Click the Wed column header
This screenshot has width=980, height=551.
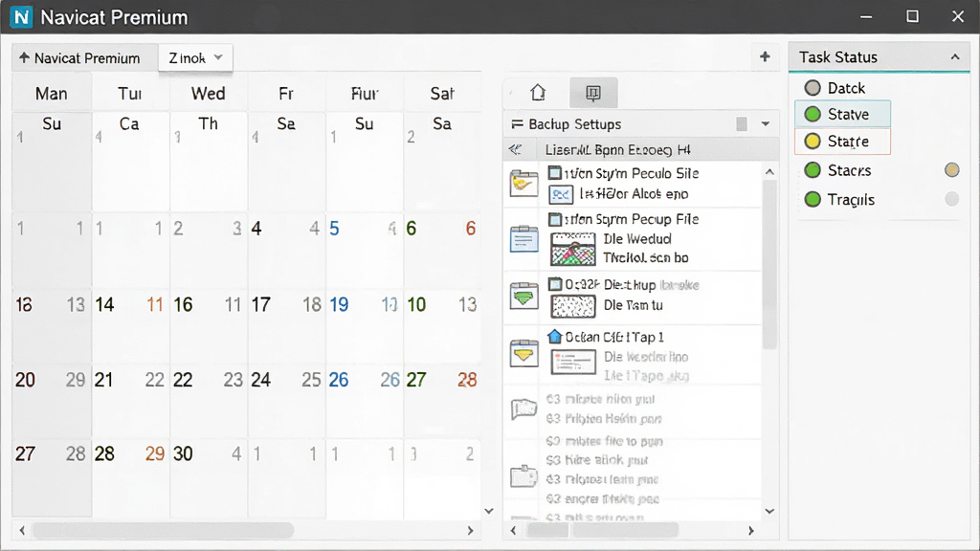(208, 94)
